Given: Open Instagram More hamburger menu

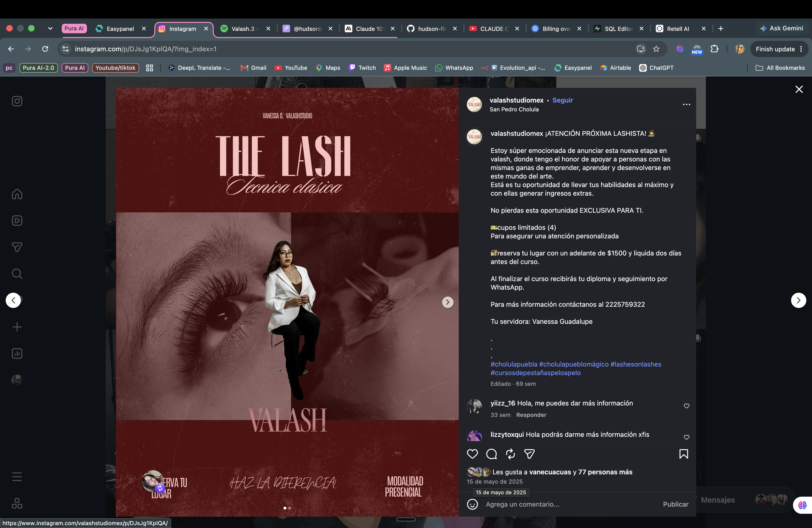Looking at the screenshot, I should [x=17, y=476].
